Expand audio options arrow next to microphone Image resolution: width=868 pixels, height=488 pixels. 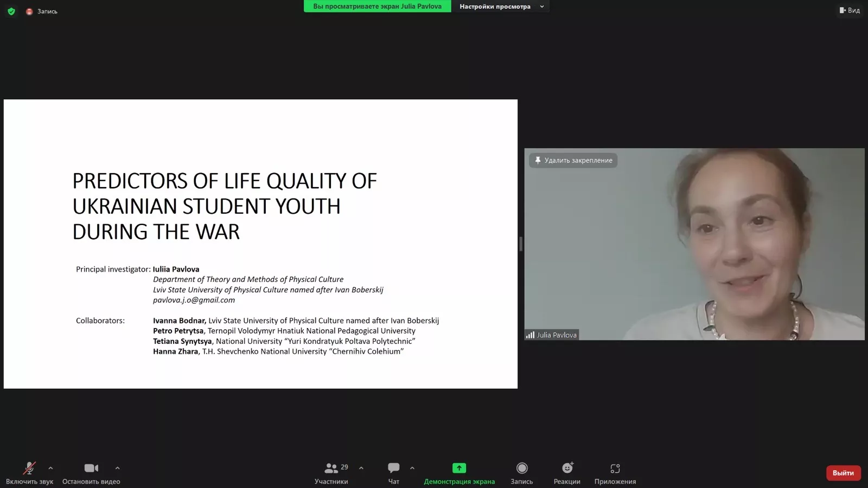pos(50,468)
